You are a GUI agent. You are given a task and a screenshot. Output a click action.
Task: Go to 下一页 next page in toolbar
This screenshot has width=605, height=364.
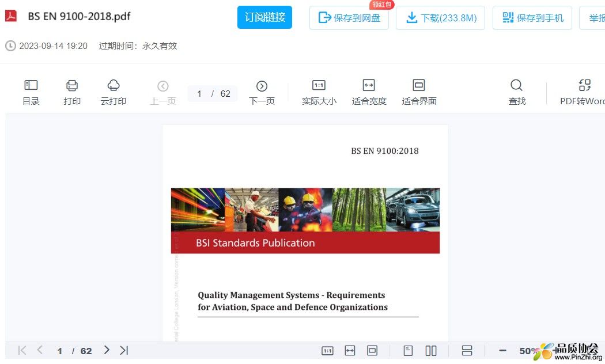(x=262, y=93)
